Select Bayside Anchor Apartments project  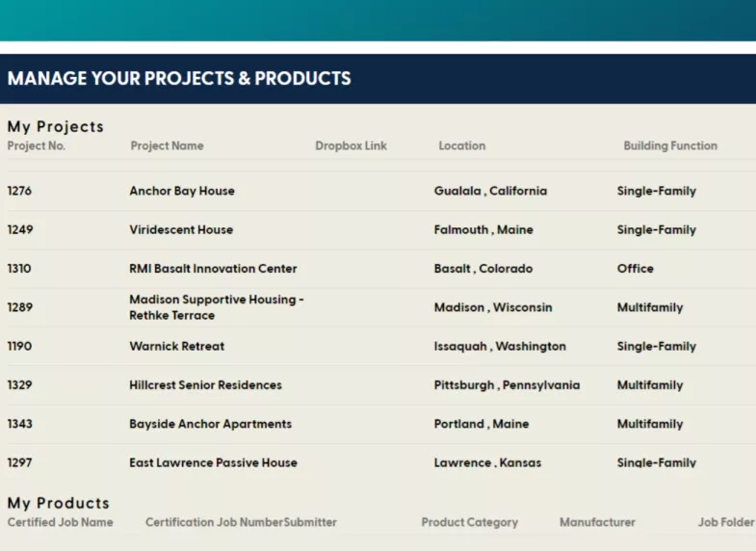pyautogui.click(x=210, y=424)
